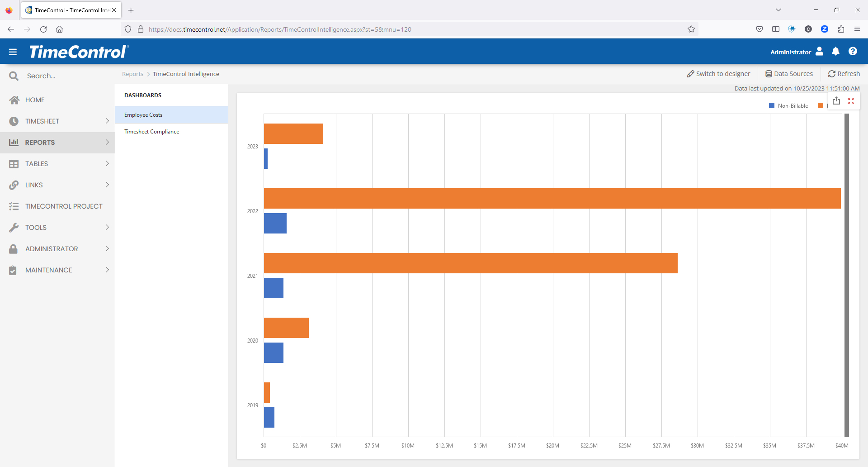The width and height of the screenshot is (868, 467).
Task: Click the bar chart icon beside REPORTS
Action: coord(14,143)
